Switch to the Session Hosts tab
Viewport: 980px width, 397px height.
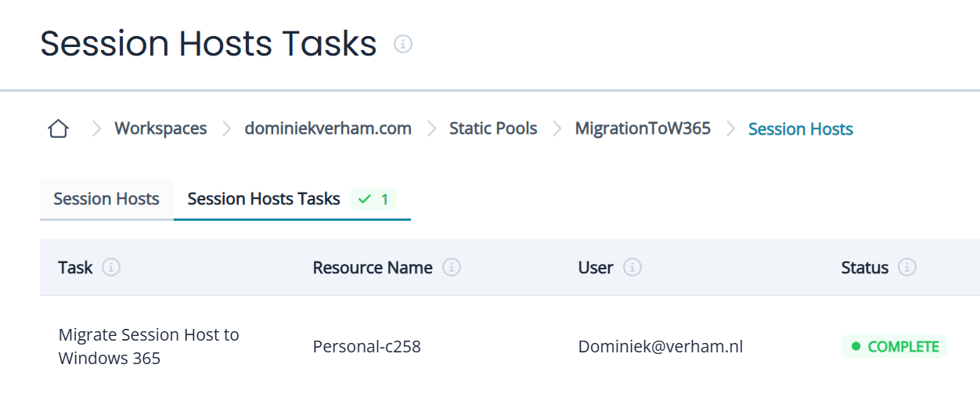106,199
